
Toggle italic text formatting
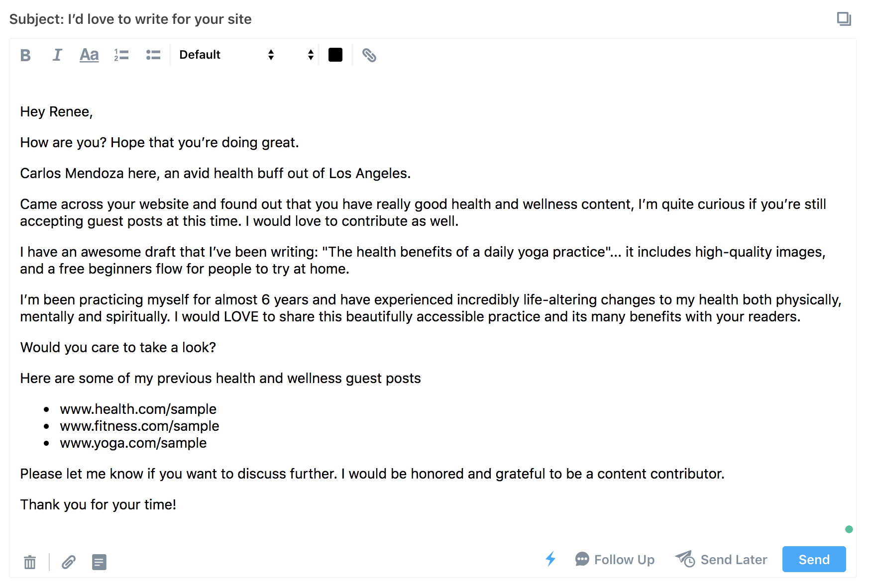click(x=57, y=55)
